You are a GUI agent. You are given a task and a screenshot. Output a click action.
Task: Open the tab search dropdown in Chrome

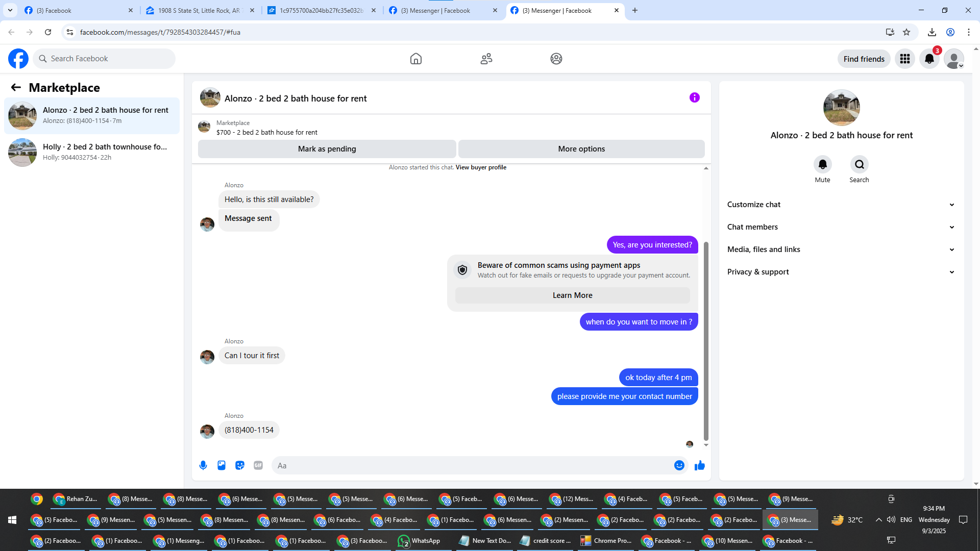coord(10,10)
